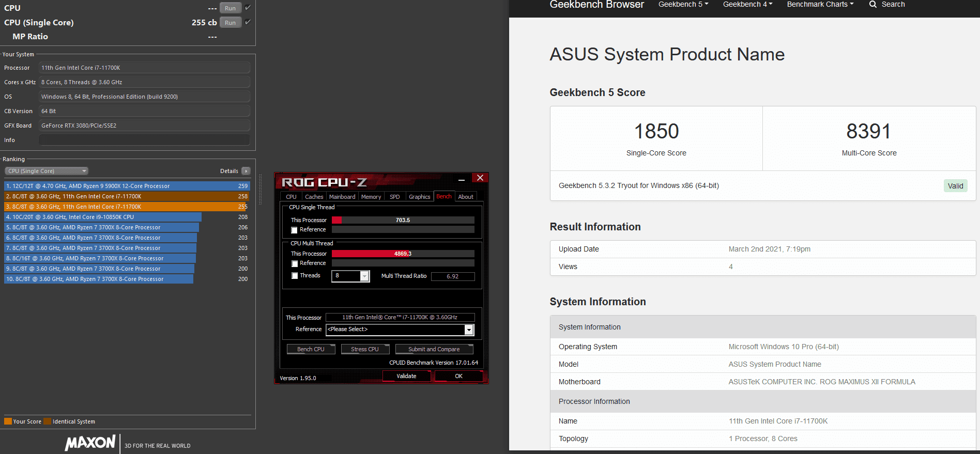Open ranking Details arrow in Cinebench
Viewport: 980px width, 454px height.
coord(246,171)
